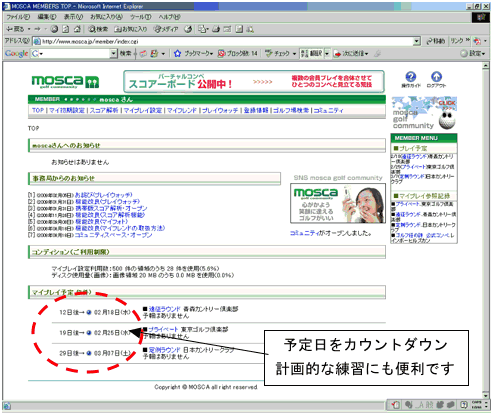Viewport: 493px width, 415px height.
Task: Click the Print toolbar icon
Action: 216,29
